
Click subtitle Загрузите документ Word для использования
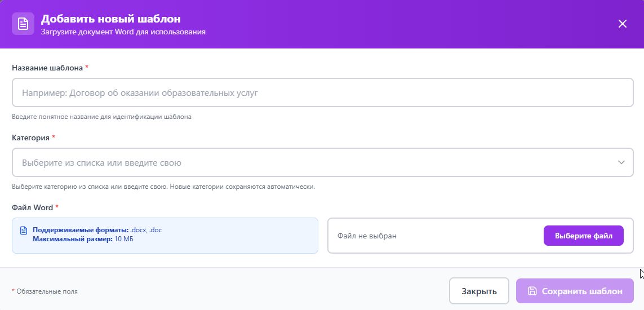tap(123, 32)
